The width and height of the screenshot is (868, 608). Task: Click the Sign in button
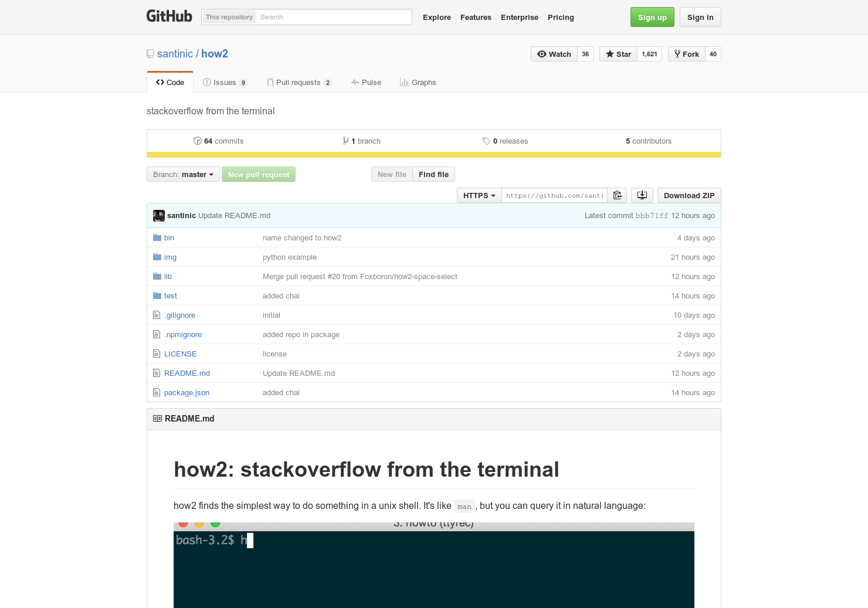tap(700, 17)
